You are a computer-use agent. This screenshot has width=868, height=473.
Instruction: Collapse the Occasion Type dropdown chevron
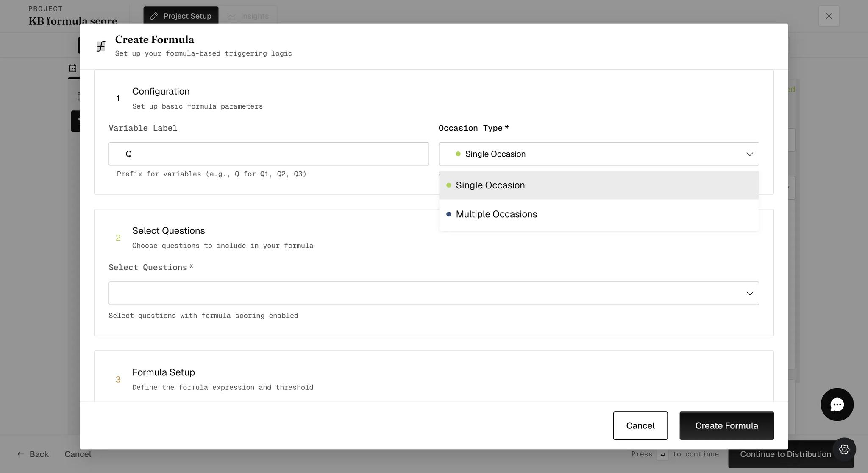pyautogui.click(x=750, y=154)
